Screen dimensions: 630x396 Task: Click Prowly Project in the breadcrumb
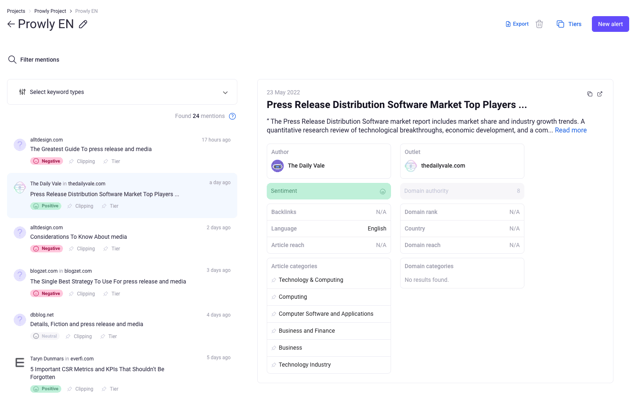pyautogui.click(x=50, y=11)
